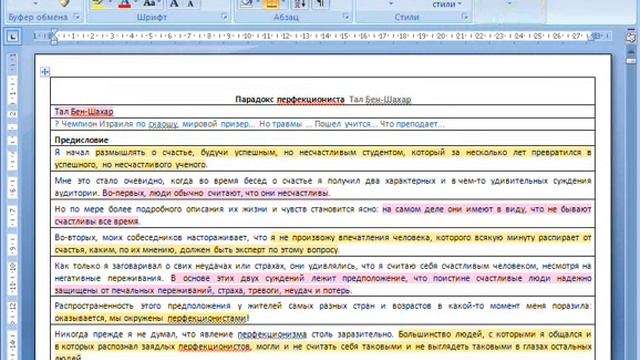Click the paragraph shading bucket icon
Screen dimensions: 640x360
(x=246, y=4)
